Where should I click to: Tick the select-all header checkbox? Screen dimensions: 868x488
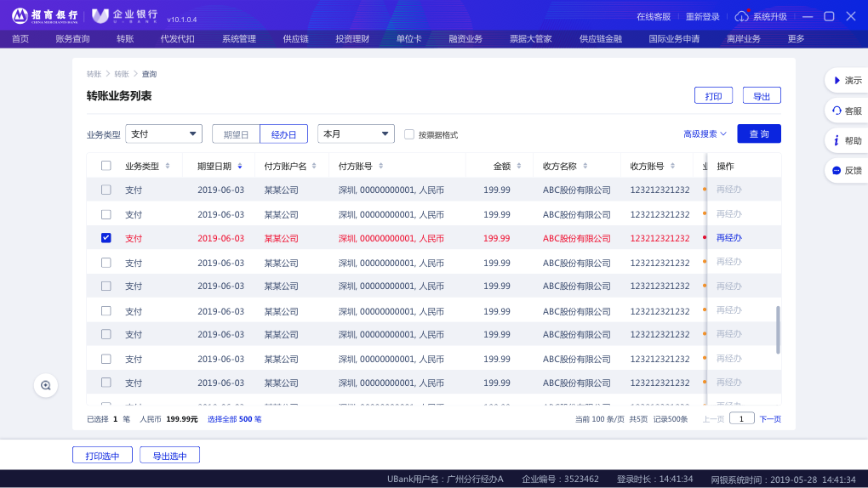pos(106,166)
